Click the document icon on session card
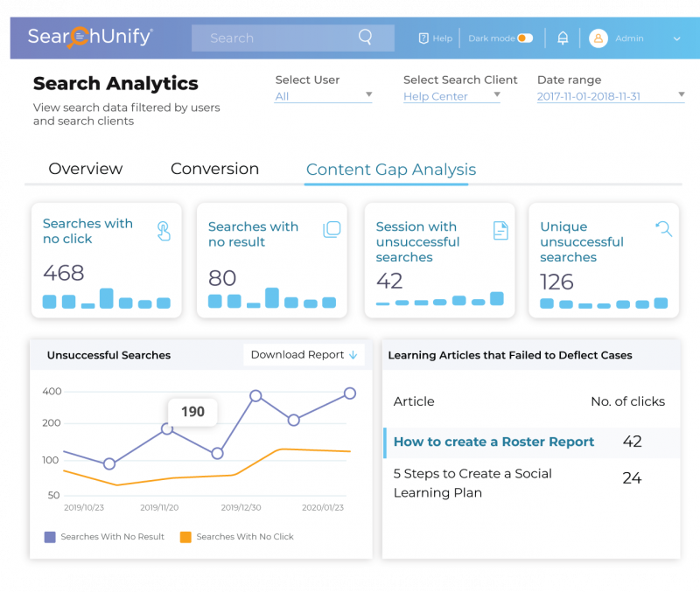700x592 pixels. [x=500, y=231]
